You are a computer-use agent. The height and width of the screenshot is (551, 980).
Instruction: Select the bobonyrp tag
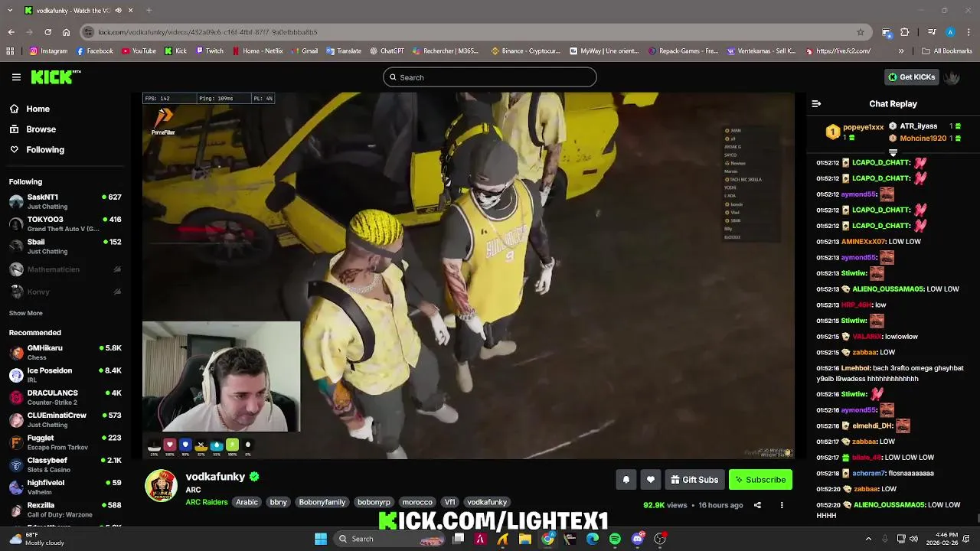pyautogui.click(x=374, y=502)
